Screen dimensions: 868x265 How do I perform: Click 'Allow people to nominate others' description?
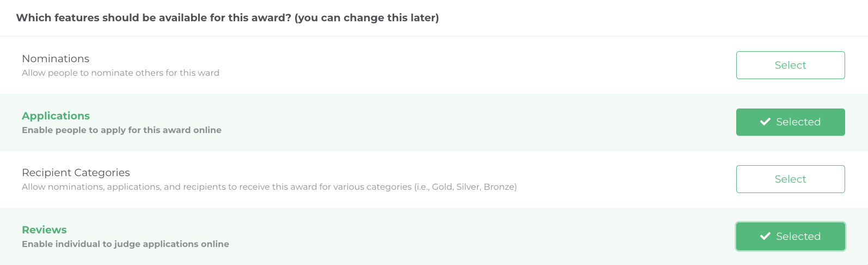point(120,73)
